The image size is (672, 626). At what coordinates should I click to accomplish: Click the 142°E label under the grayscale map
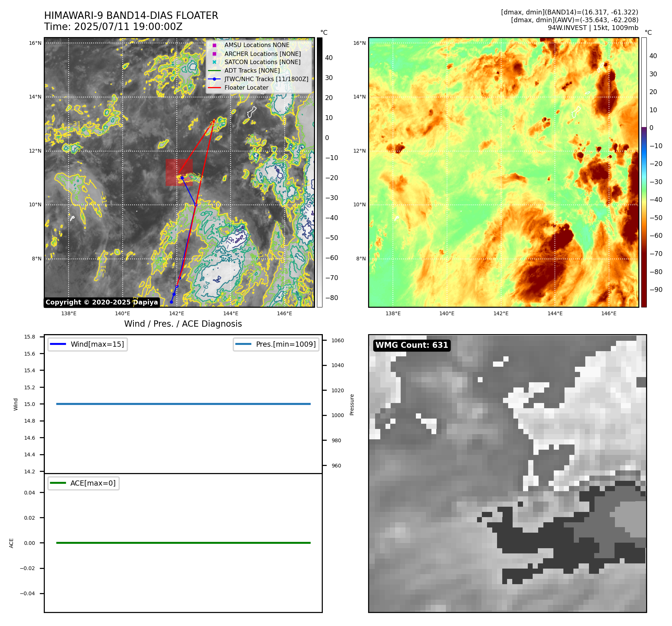pyautogui.click(x=177, y=313)
